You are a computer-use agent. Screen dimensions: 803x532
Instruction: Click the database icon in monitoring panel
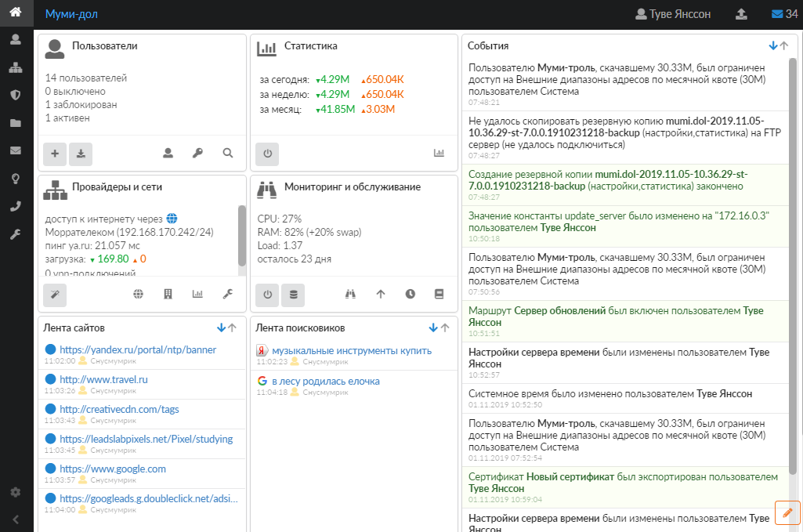click(293, 295)
